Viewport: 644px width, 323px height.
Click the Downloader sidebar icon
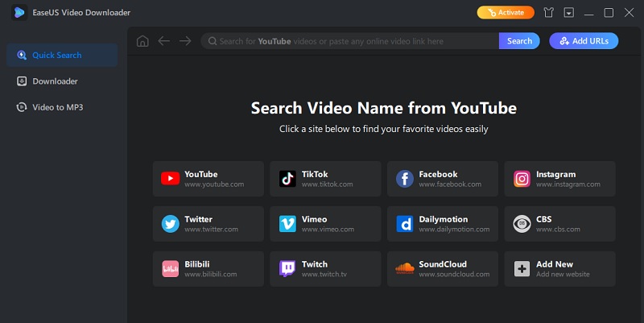click(x=22, y=81)
